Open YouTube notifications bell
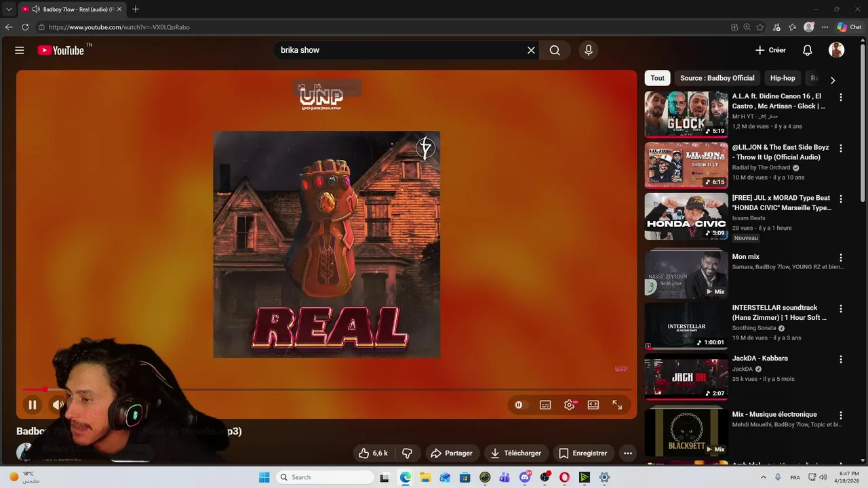Screen dimensions: 868x488 point(807,50)
